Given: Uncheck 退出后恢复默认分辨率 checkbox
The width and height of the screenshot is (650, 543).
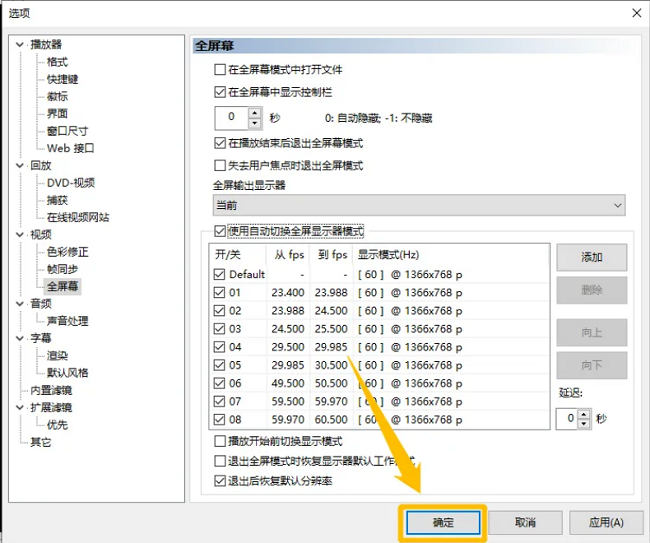Looking at the screenshot, I should click(x=220, y=481).
